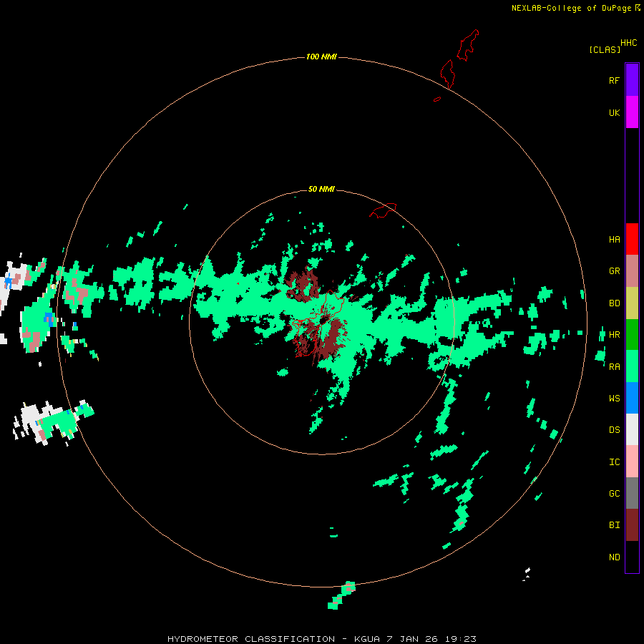Viewport: 644px width, 644px height.
Task: Select the BD yellow legend block
Action: coord(632,303)
